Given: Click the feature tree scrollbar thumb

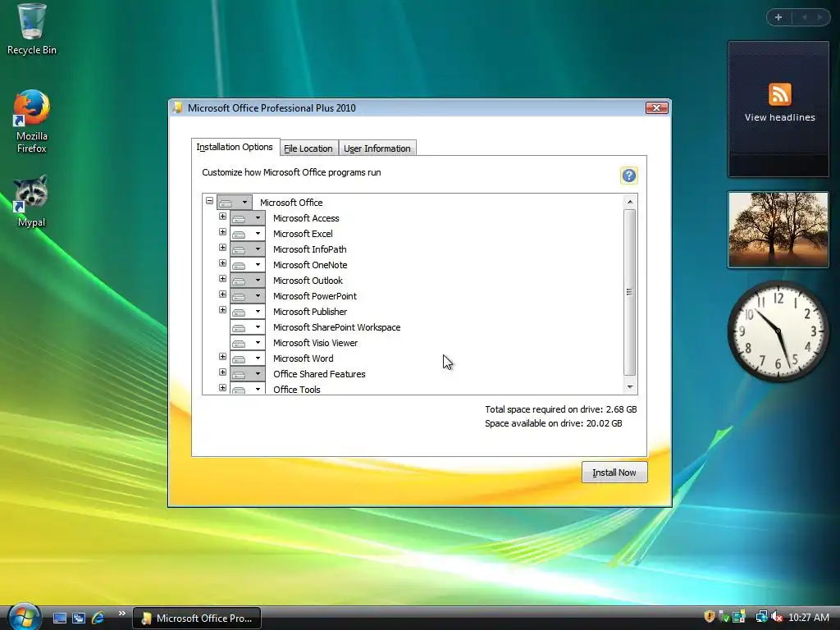Looking at the screenshot, I should pos(630,293).
